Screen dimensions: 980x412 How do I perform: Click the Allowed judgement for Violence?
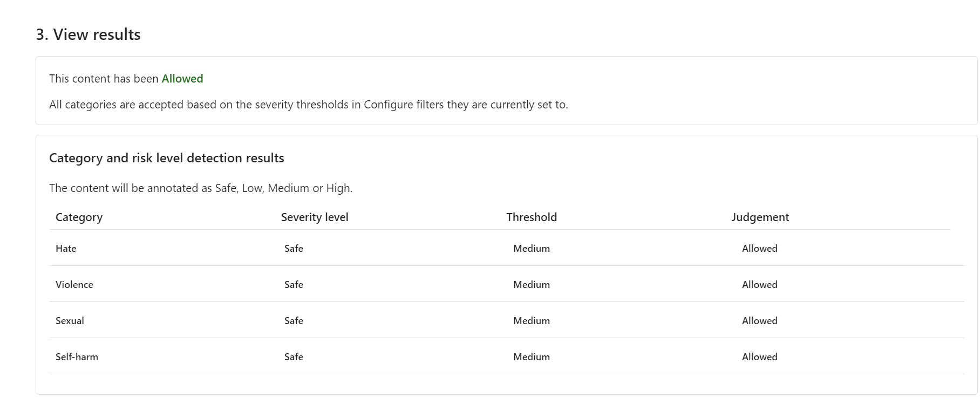point(759,285)
